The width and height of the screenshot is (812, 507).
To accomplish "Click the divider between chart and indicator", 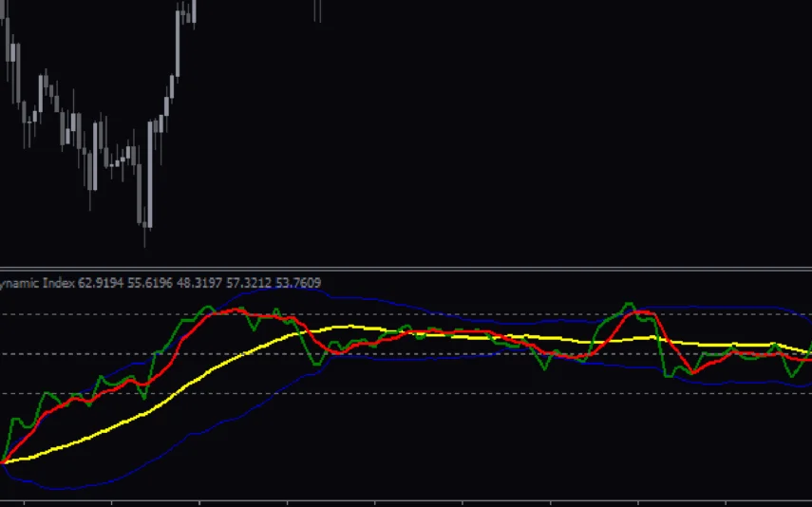I will [406, 268].
